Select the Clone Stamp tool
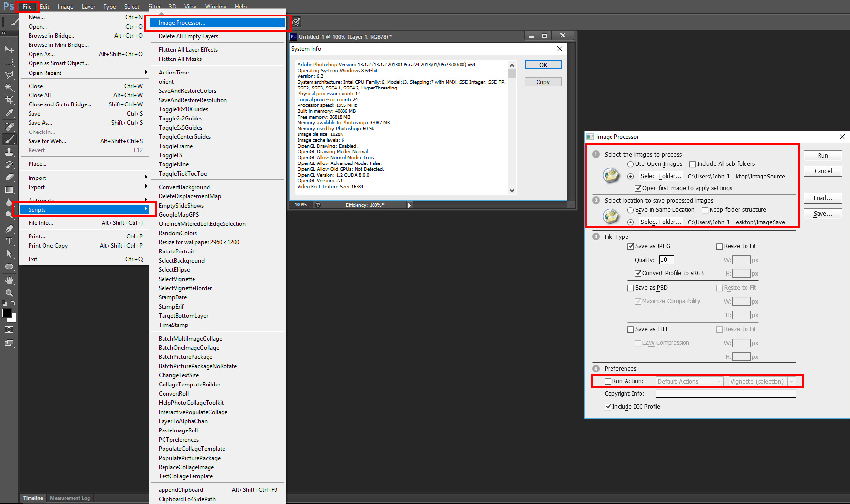This screenshot has width=850, height=504. tap(9, 152)
